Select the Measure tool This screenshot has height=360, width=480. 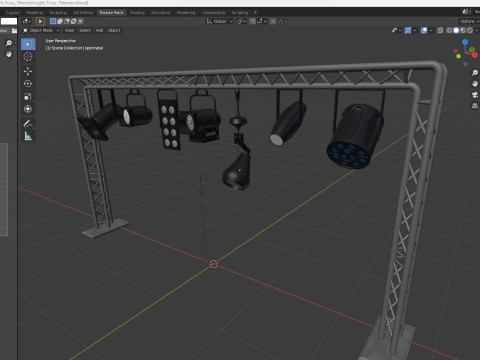click(28, 136)
